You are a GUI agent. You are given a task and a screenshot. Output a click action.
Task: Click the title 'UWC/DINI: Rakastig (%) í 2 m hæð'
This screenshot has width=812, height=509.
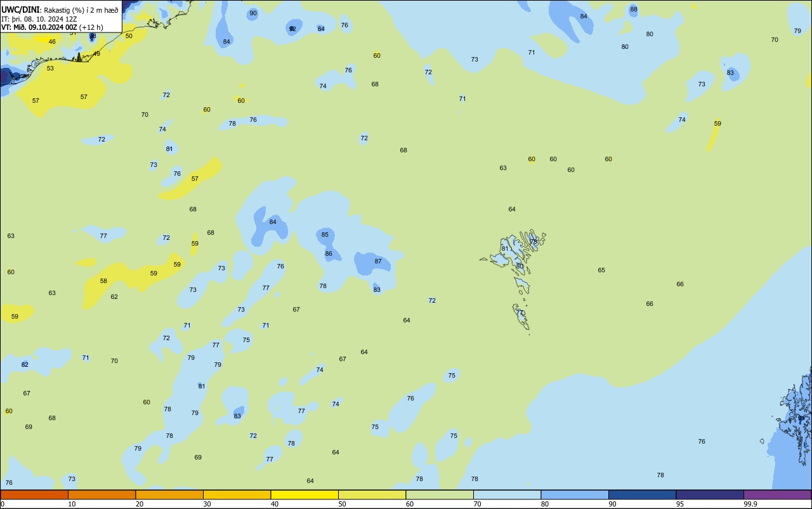point(60,10)
